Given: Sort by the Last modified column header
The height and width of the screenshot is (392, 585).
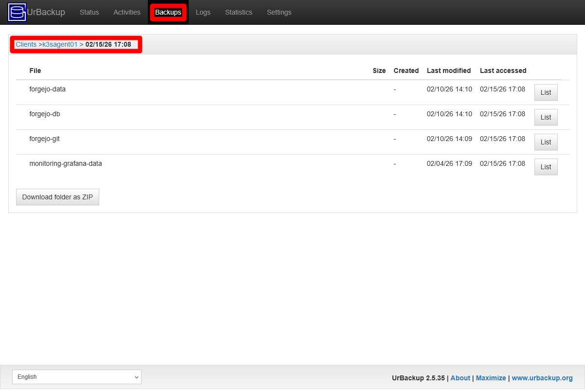Looking at the screenshot, I should (x=448, y=71).
